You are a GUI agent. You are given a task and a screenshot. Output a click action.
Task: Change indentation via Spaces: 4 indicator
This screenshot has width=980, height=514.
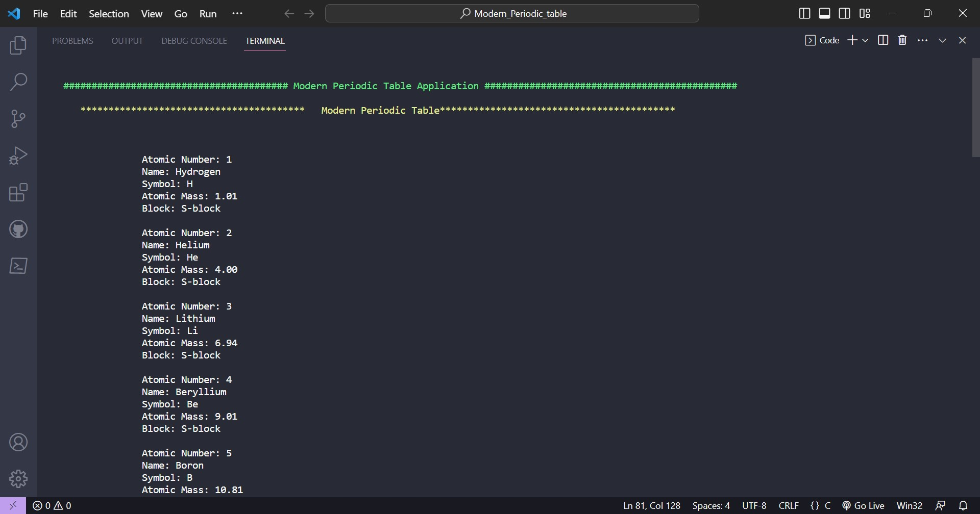(x=710, y=505)
